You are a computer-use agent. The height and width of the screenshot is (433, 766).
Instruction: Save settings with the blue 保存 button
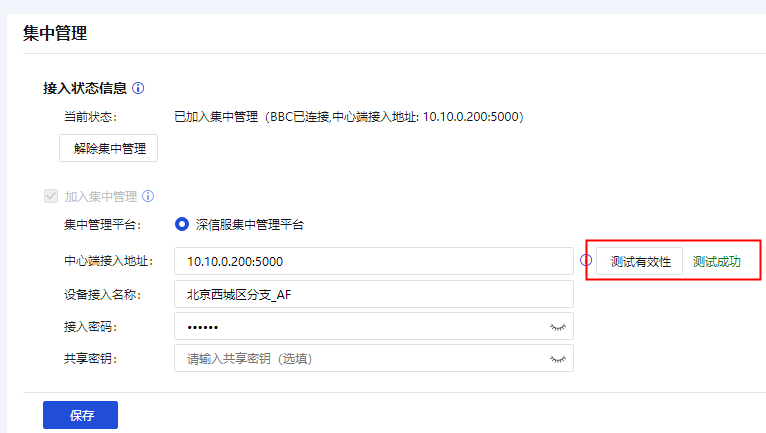(x=81, y=415)
